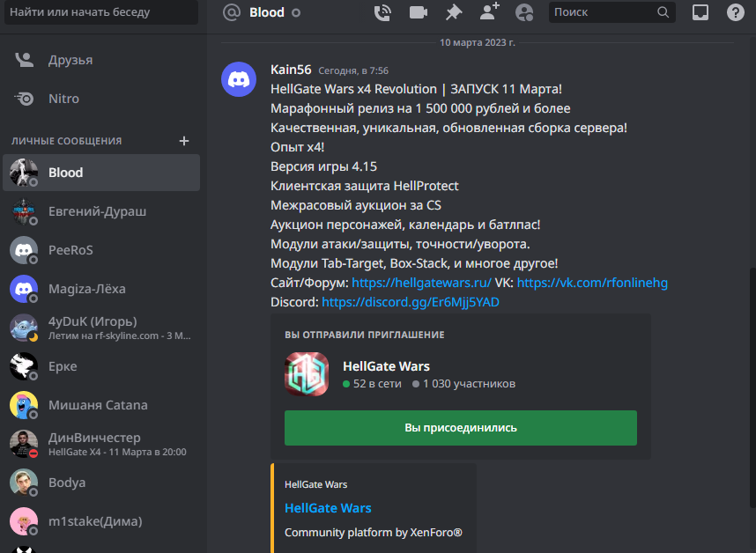Viewport: 756px width, 553px height.
Task: Start a voice call with Blood
Action: pos(382,12)
